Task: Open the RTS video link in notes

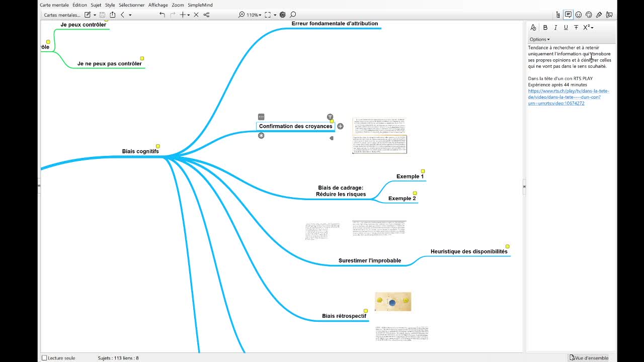Action: tap(568, 97)
